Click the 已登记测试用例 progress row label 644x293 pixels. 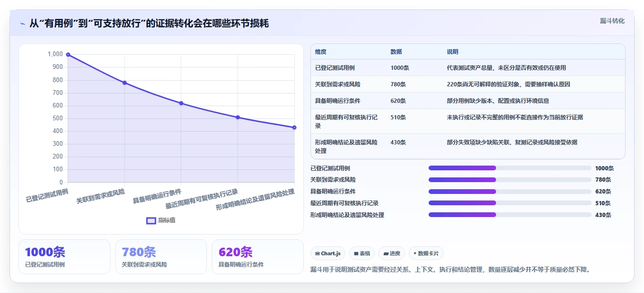click(330, 168)
